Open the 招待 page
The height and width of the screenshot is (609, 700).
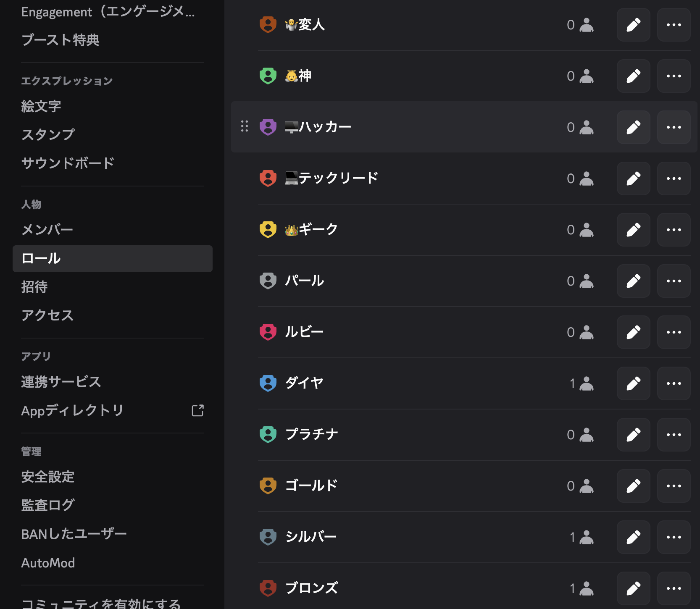click(x=33, y=287)
